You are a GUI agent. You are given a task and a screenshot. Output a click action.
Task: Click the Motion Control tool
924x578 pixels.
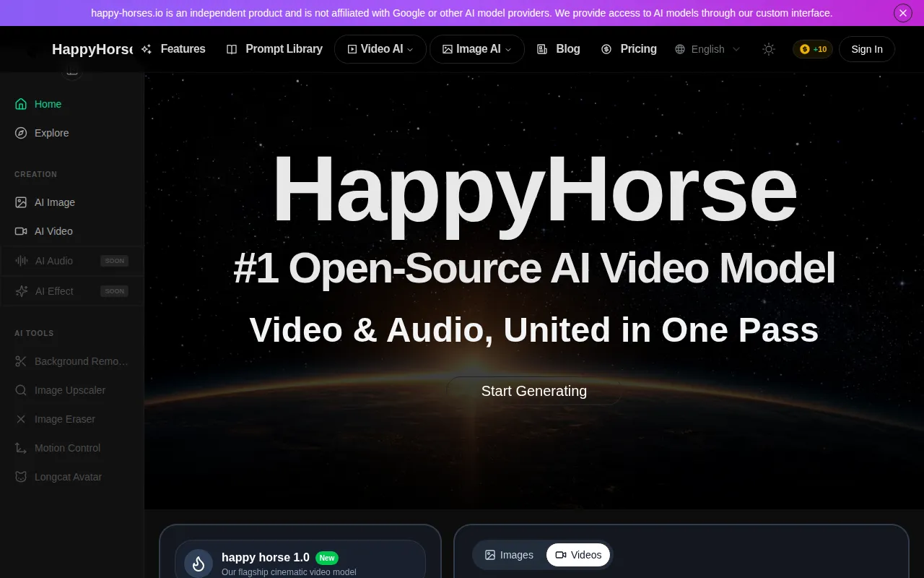(67, 448)
